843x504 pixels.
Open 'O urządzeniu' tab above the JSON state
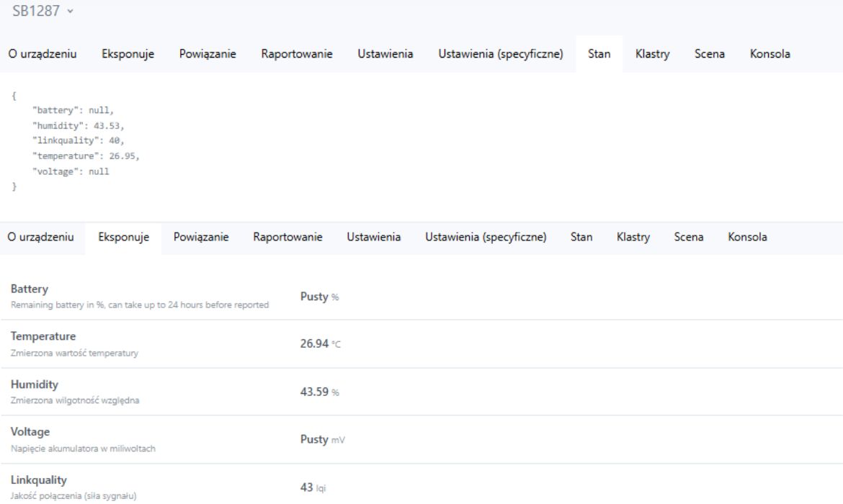click(43, 55)
